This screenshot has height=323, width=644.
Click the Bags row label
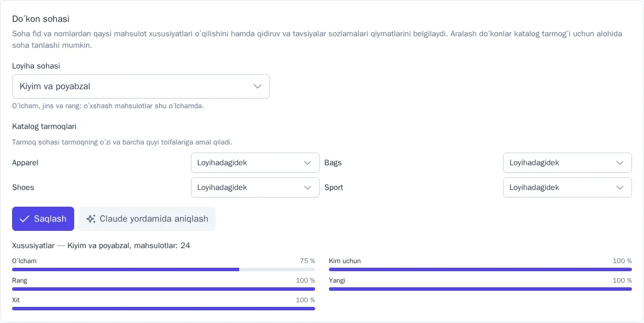click(333, 162)
